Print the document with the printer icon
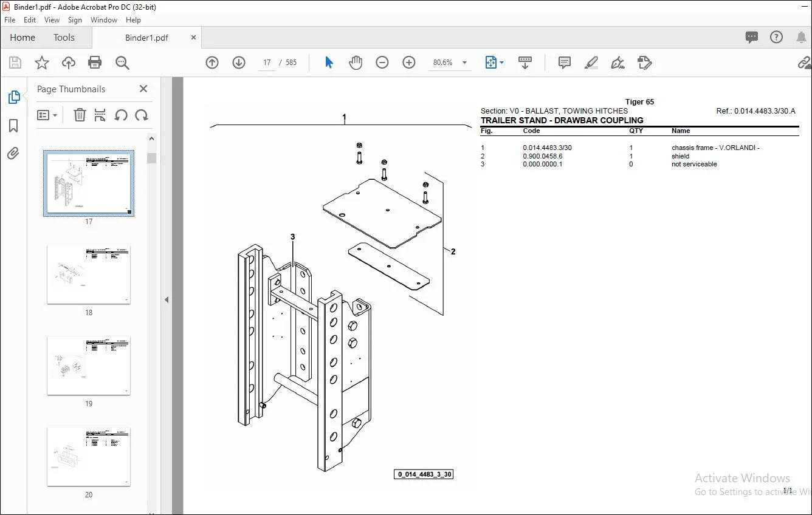 [x=95, y=63]
